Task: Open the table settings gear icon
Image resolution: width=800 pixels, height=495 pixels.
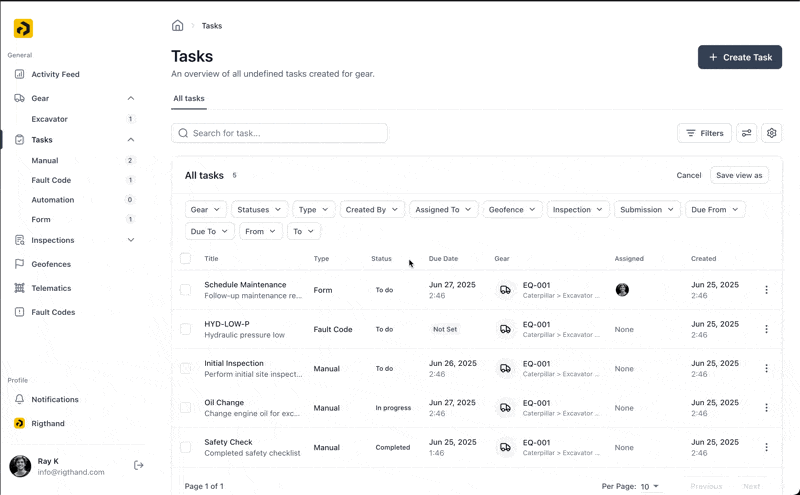Action: (771, 133)
